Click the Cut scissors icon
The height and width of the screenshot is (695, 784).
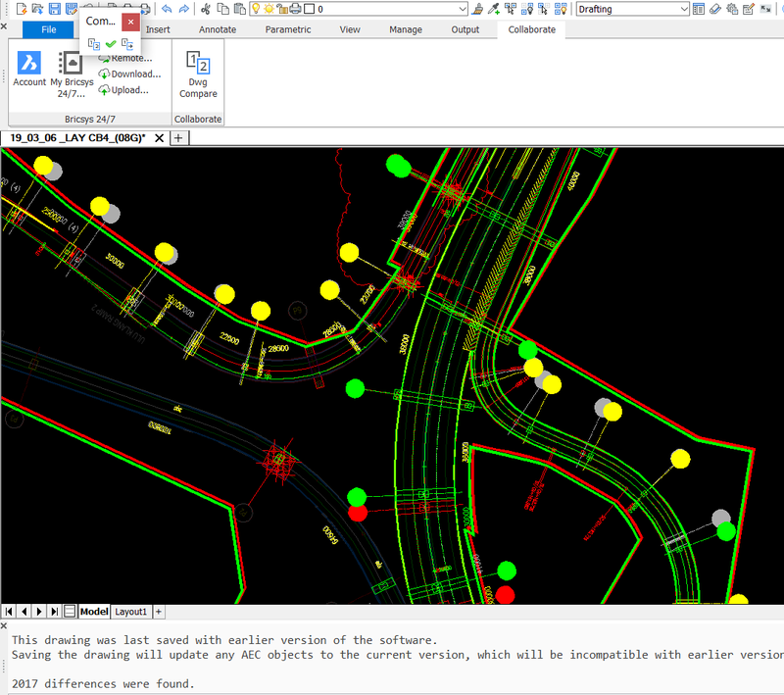205,9
